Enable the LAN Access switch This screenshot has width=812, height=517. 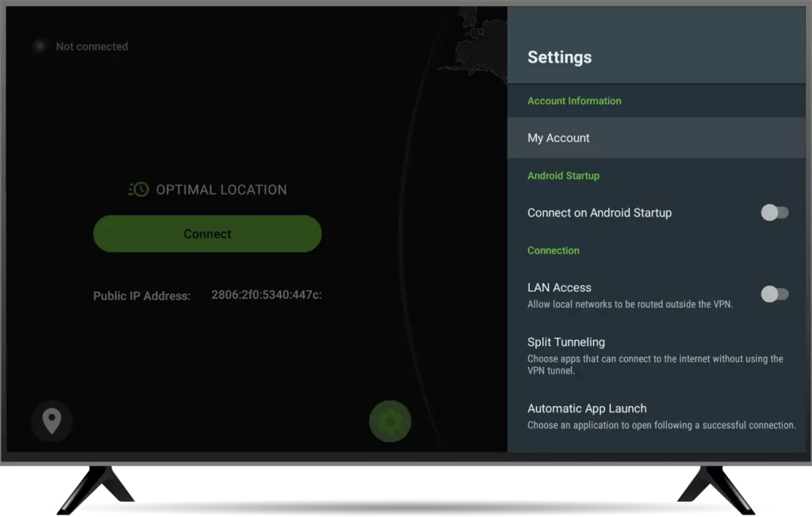coord(775,294)
